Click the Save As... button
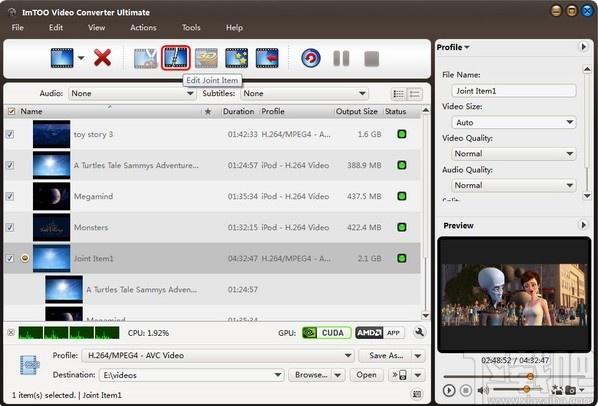The height and width of the screenshot is (406, 598). click(x=386, y=355)
